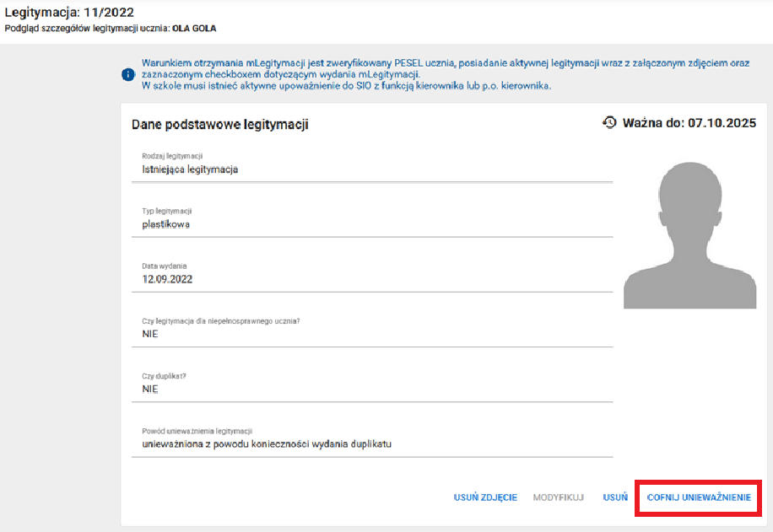Image resolution: width=773 pixels, height=532 pixels.
Task: Select the MODYFIKUJ button
Action: pos(560,497)
